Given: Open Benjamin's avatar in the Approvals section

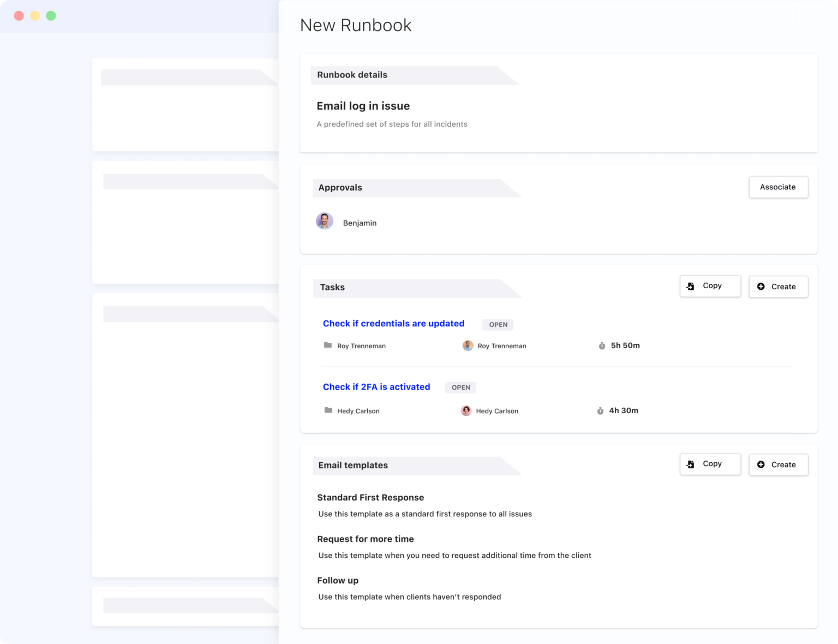Looking at the screenshot, I should coord(325,221).
